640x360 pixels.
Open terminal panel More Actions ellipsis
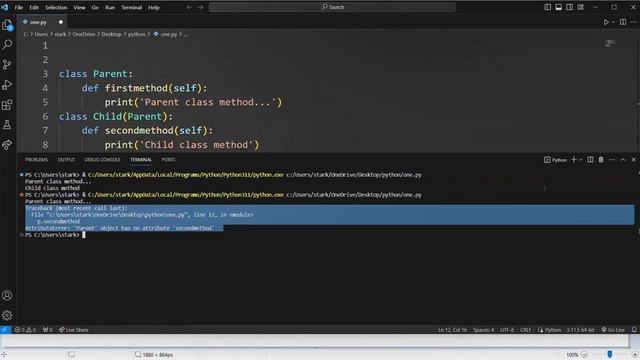pos(612,160)
